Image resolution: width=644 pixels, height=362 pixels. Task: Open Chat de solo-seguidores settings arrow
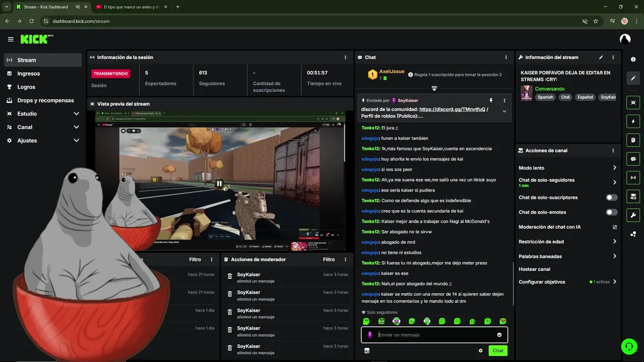click(x=614, y=183)
